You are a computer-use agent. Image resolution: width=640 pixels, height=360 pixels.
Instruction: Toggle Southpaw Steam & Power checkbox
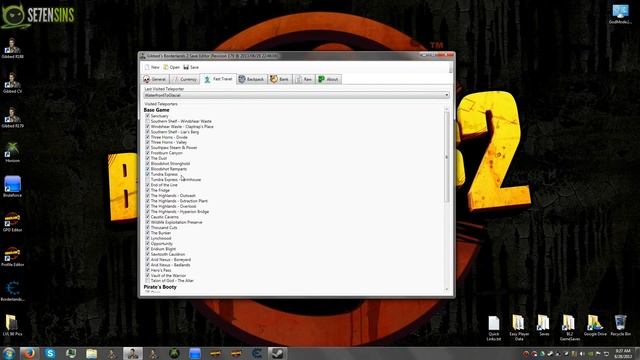[148, 148]
